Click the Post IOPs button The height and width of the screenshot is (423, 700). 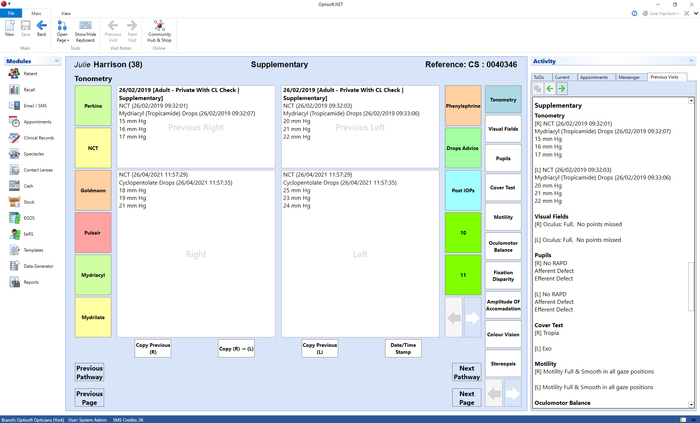click(463, 191)
